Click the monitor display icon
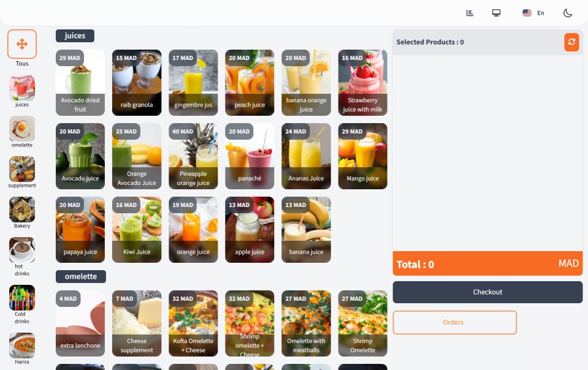 coord(496,13)
